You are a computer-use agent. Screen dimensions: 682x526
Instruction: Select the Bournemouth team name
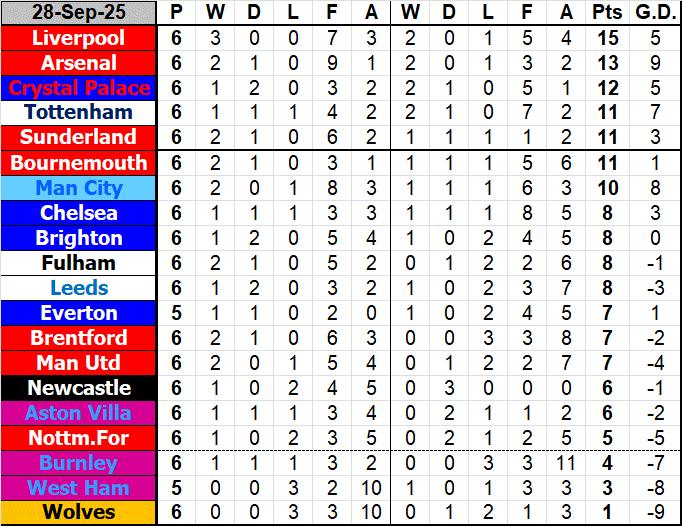[79, 163]
